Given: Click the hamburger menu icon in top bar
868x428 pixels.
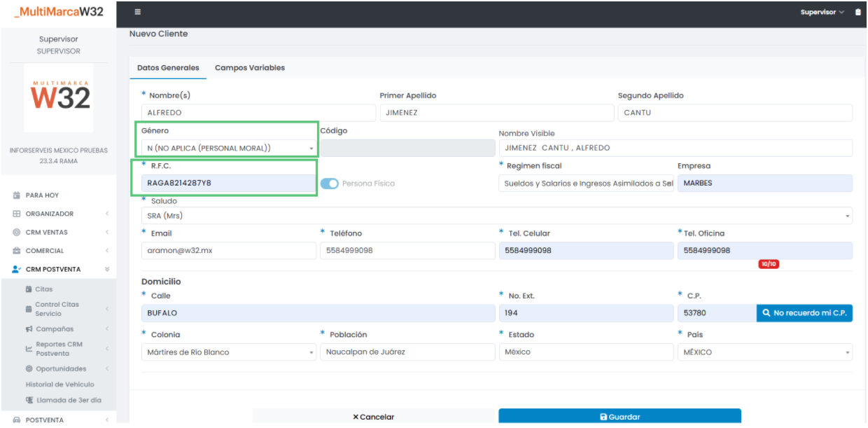Looking at the screenshot, I should [138, 12].
